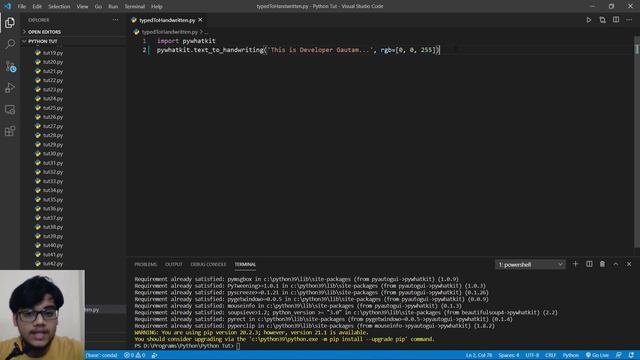The height and width of the screenshot is (360, 640).
Task: Change line ending via CRLF item
Action: (551, 355)
